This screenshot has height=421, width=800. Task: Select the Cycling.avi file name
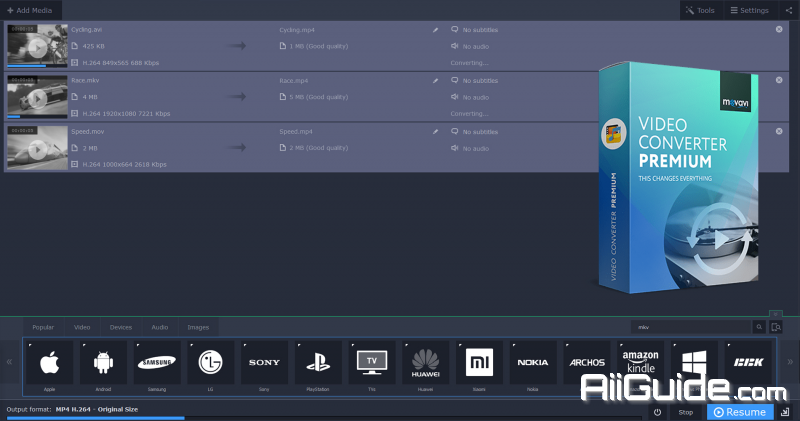point(86,30)
